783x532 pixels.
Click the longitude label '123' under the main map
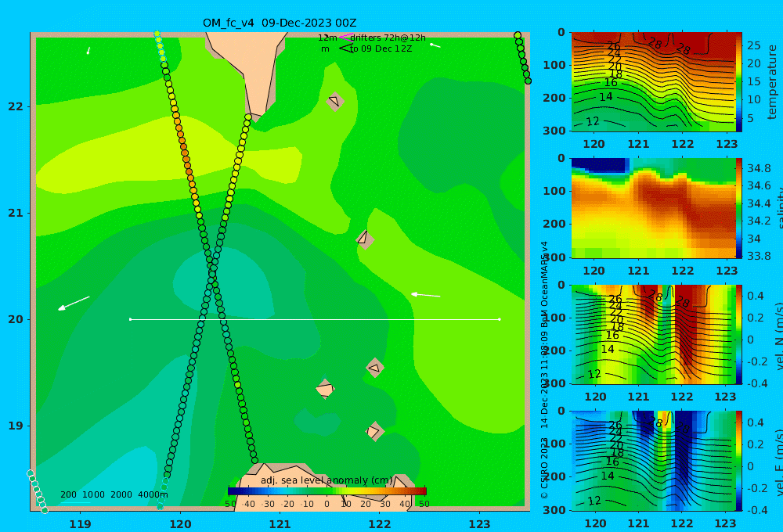[480, 524]
